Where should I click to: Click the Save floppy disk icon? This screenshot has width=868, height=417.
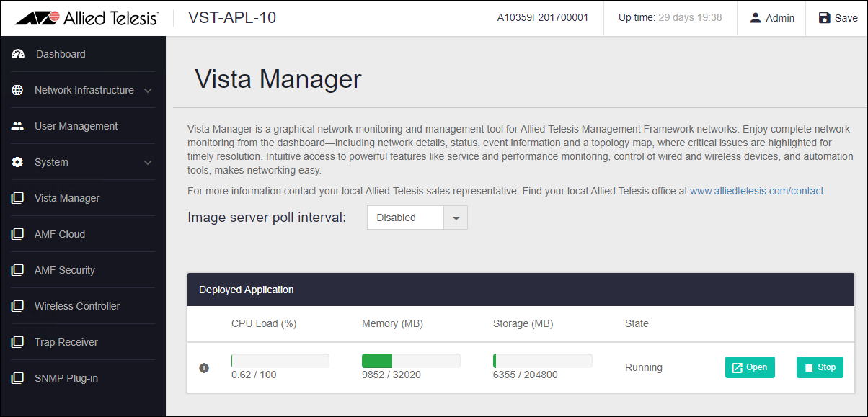825,18
